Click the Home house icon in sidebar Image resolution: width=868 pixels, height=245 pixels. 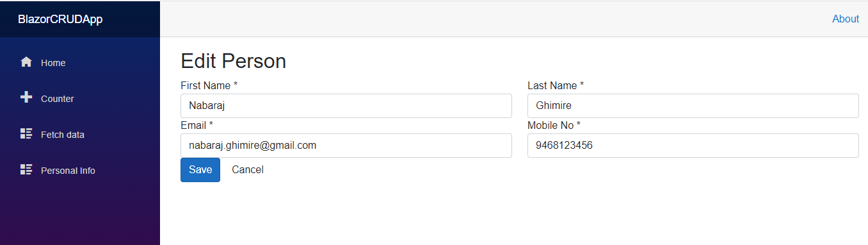tap(26, 62)
